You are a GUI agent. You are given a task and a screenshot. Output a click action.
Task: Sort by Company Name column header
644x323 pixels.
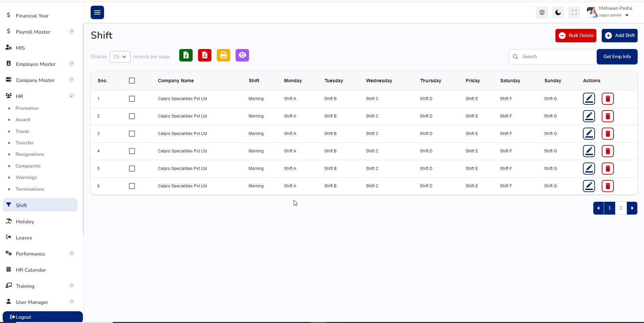(176, 81)
